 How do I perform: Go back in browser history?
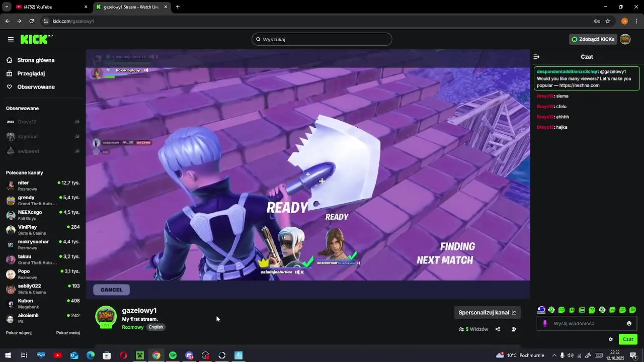click(x=7, y=21)
